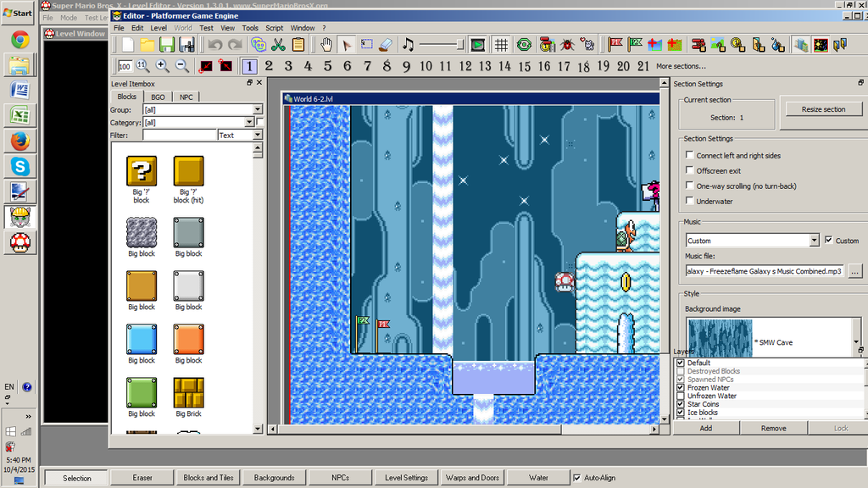Open Firefox from the sidebar
This screenshot has height=488, width=868.
[20, 141]
